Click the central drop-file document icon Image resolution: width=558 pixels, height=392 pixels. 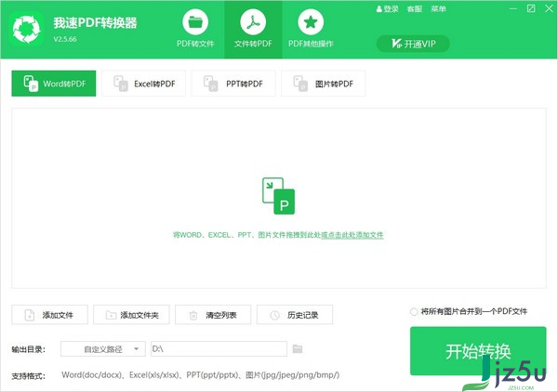point(279,196)
